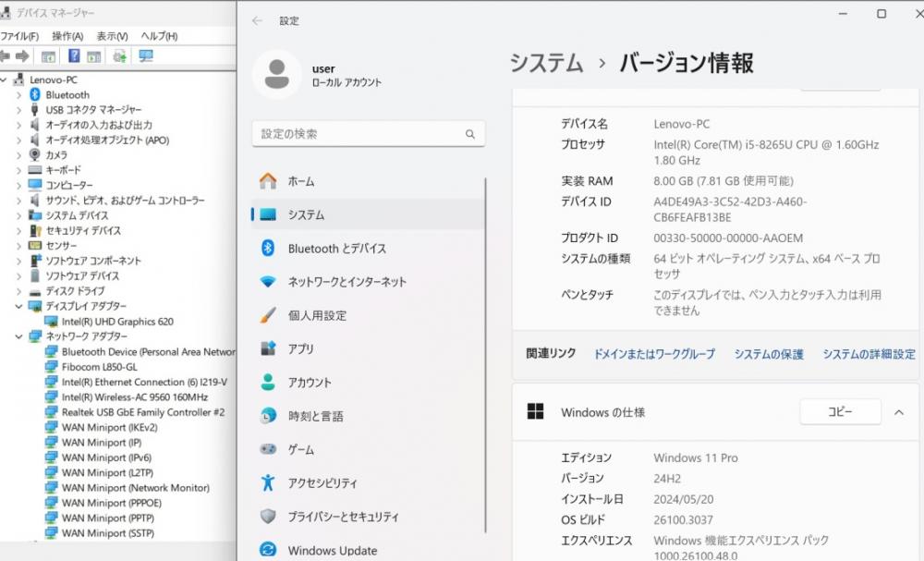Select Intel(R) UHD Graphics 620 device
The width and height of the screenshot is (924, 561).
click(117, 321)
